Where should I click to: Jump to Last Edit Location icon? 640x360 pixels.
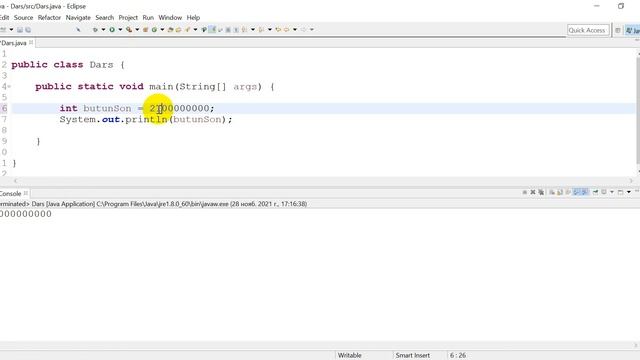278,29
